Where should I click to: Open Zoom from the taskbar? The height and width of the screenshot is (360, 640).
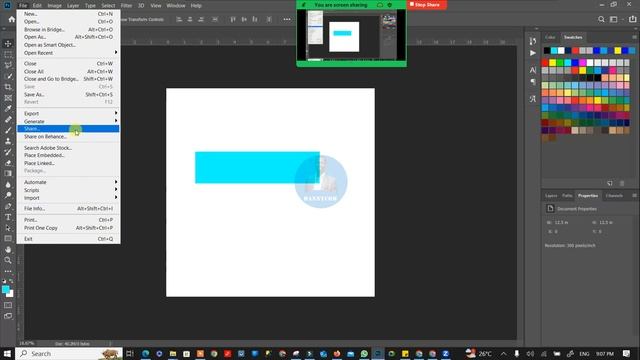tap(446, 353)
